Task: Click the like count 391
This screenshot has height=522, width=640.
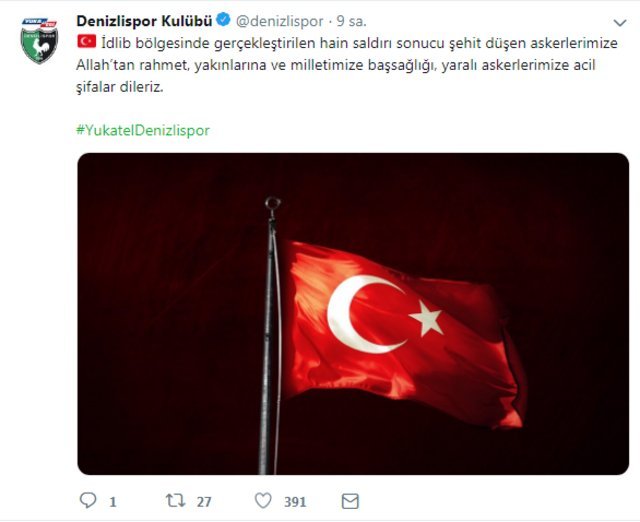Action: [x=295, y=502]
